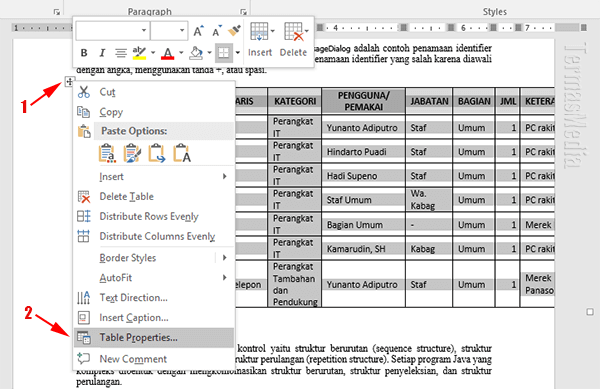Click the shading paint bucket icon
Screen dimensions: 600x389
pos(196,53)
